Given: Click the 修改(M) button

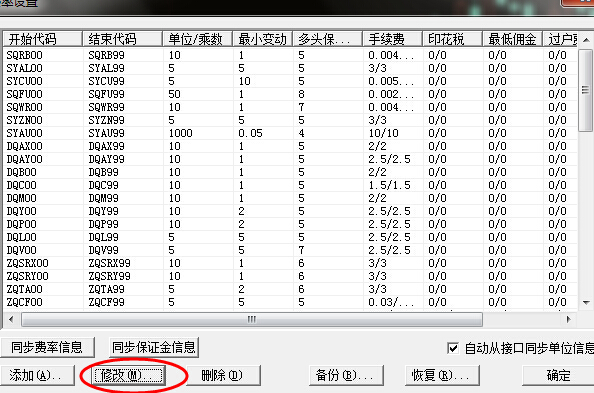Looking at the screenshot, I should pyautogui.click(x=128, y=376).
